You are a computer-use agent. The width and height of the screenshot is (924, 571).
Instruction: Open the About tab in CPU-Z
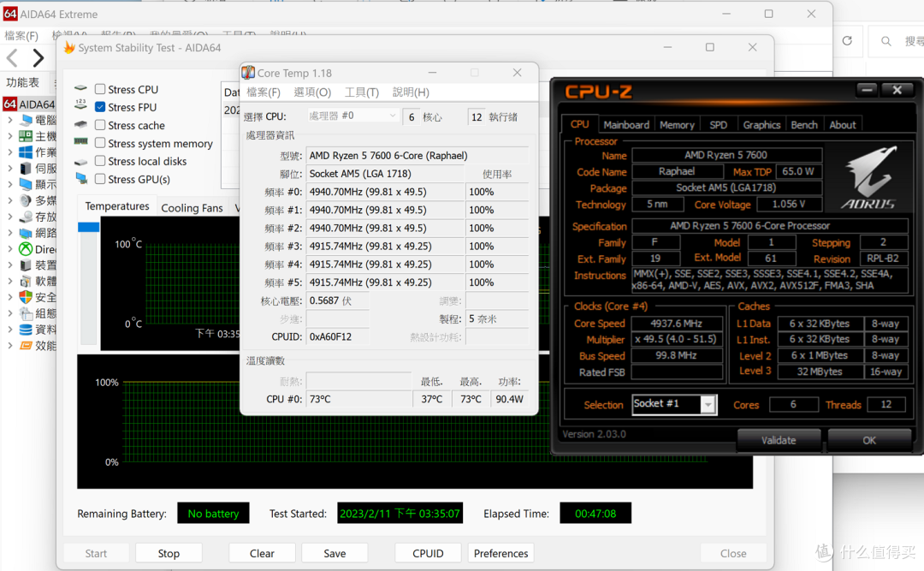pyautogui.click(x=843, y=124)
